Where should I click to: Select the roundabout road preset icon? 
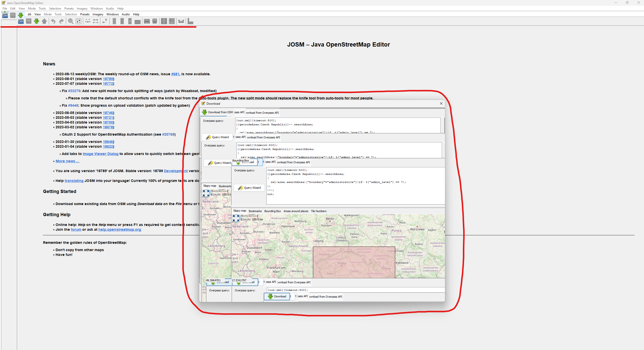(x=130, y=21)
